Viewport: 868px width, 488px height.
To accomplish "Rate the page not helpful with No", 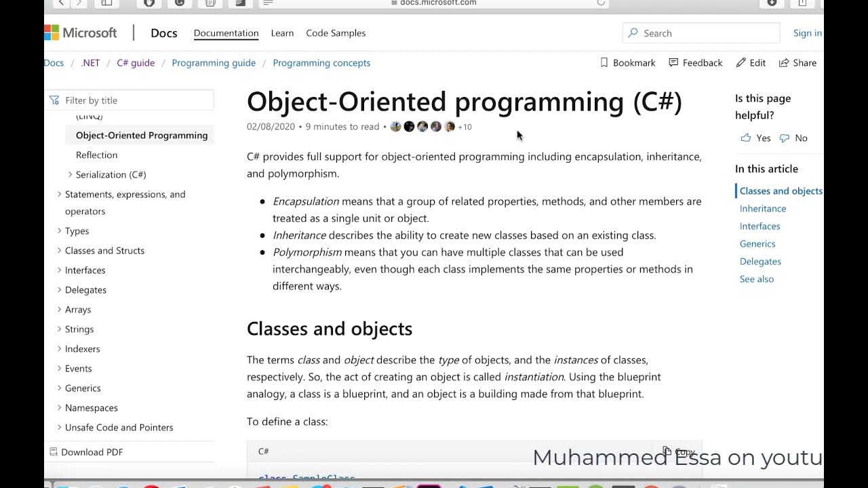I will click(793, 138).
